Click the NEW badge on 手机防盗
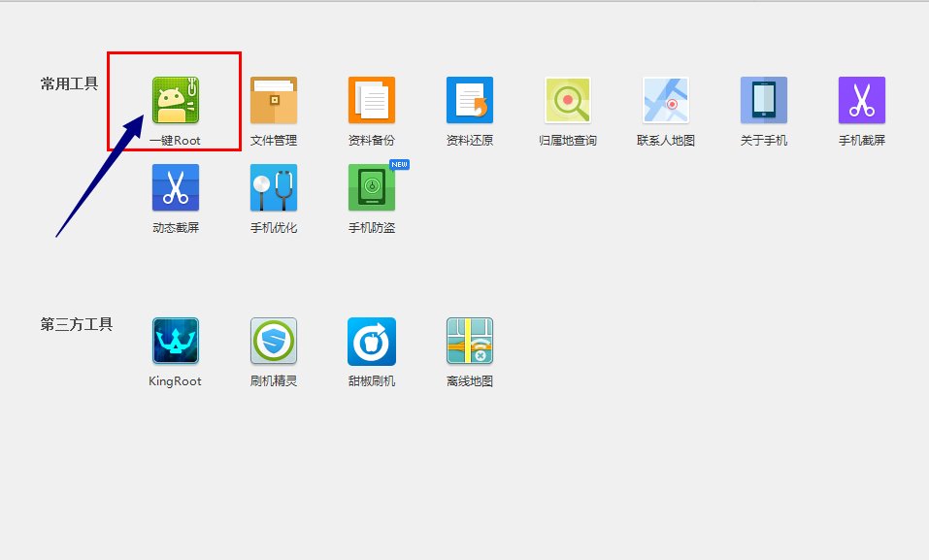 pos(399,165)
